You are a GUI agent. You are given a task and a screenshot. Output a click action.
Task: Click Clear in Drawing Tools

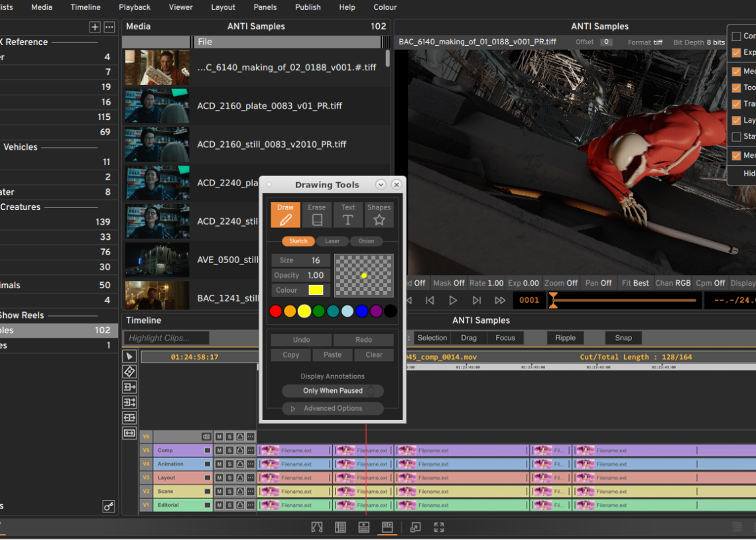click(x=373, y=354)
